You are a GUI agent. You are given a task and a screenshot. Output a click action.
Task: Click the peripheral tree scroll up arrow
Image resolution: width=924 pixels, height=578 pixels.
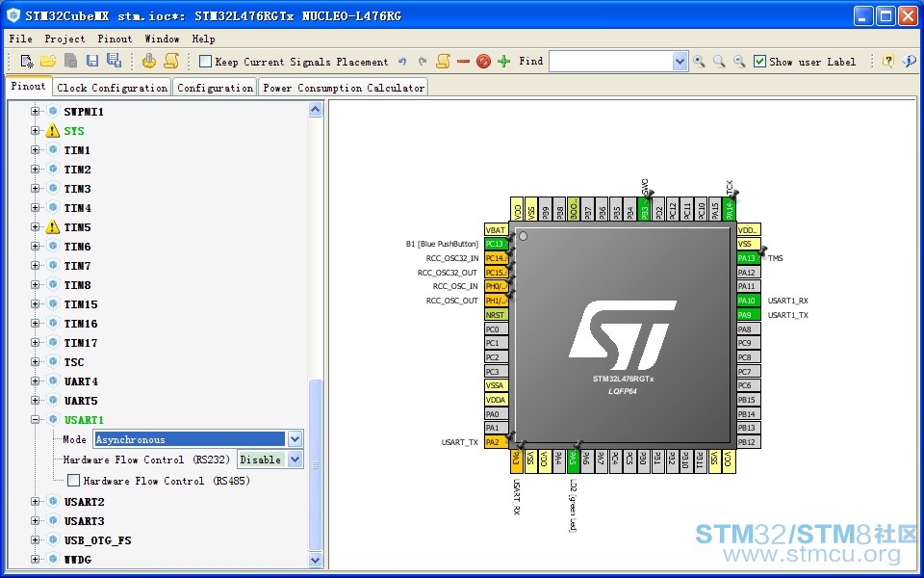(x=316, y=110)
